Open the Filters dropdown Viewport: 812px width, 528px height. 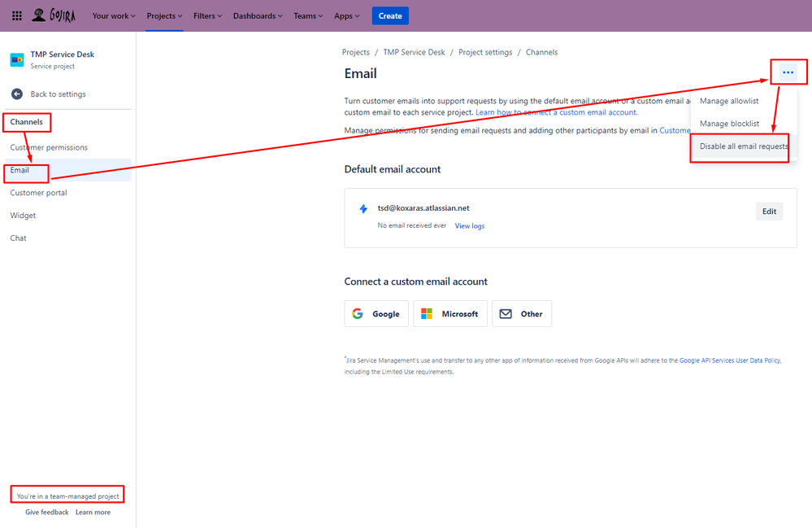click(x=207, y=15)
